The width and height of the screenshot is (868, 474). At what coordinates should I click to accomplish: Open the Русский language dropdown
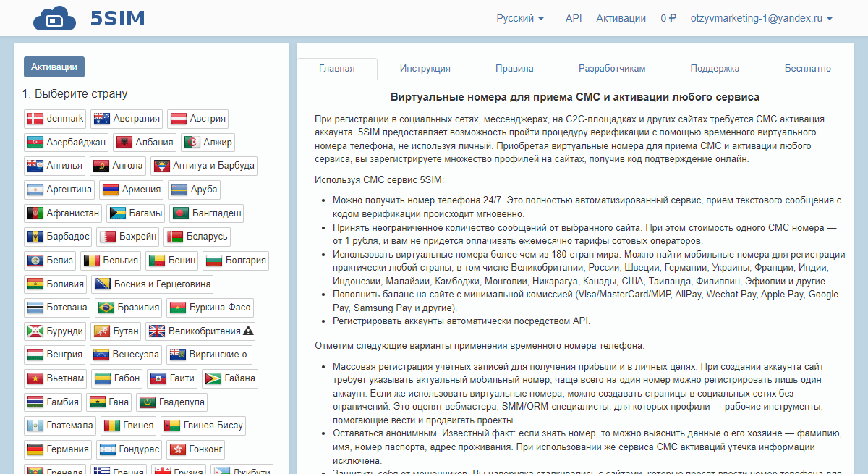pos(519,18)
